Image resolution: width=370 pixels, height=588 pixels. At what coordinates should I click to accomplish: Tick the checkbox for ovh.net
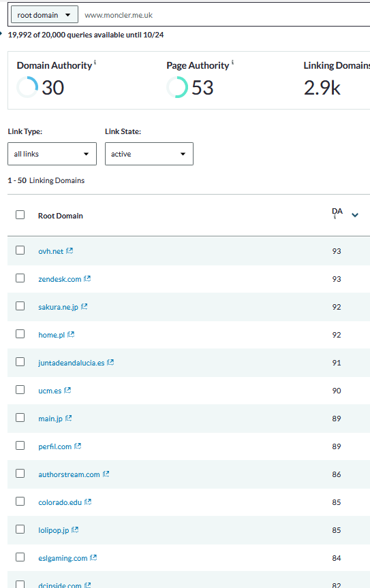20,250
